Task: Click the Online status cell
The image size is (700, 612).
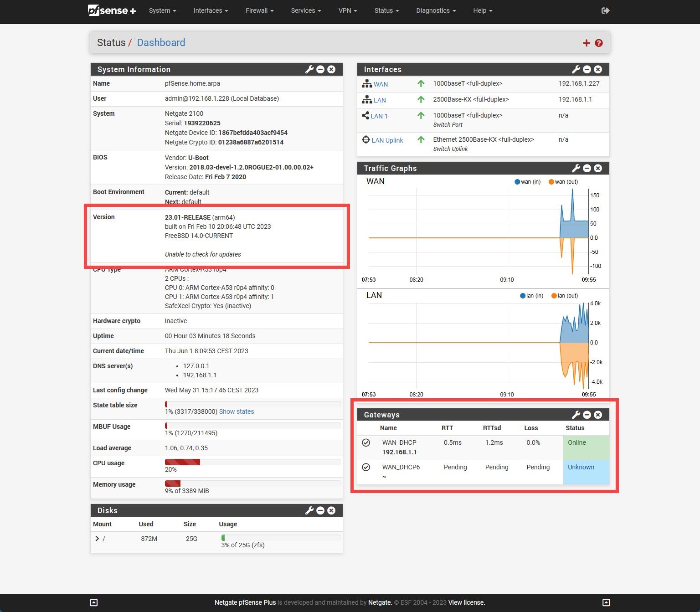Action: (x=586, y=447)
